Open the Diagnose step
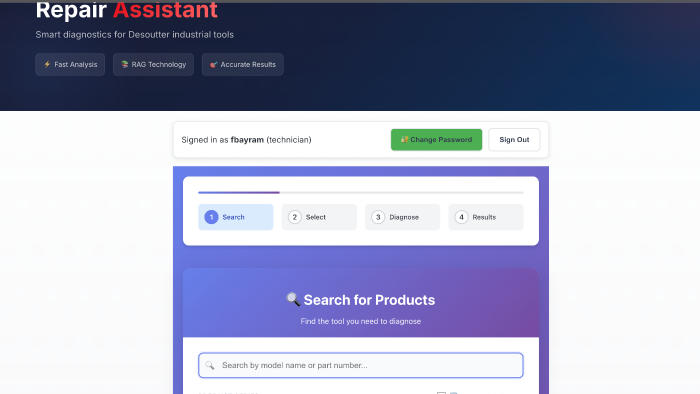The height and width of the screenshot is (394, 700). 402,217
